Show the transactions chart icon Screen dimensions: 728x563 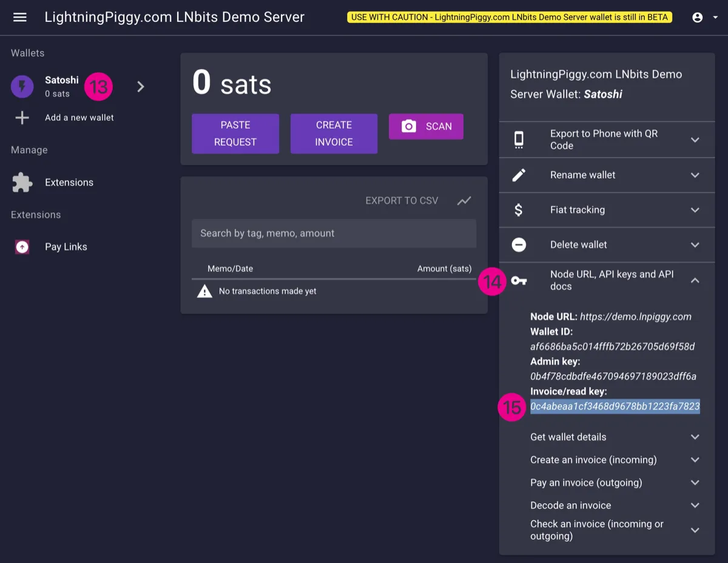pos(464,201)
